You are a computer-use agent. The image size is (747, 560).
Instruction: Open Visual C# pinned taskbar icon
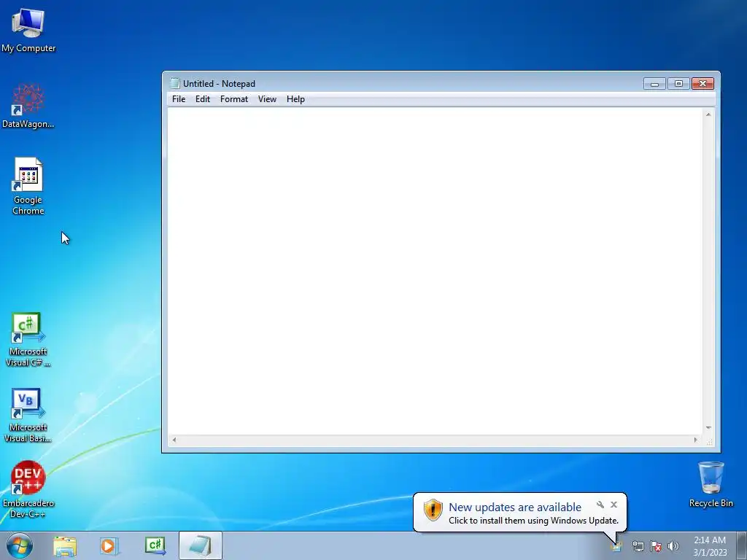(155, 545)
